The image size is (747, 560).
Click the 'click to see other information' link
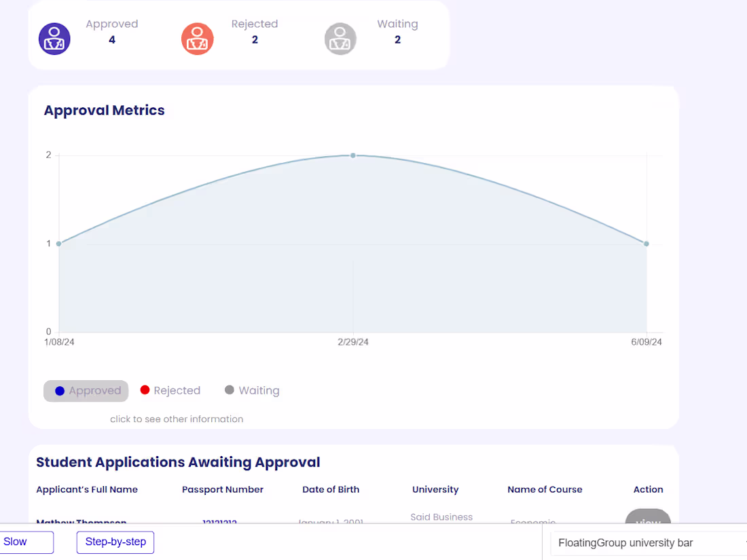[177, 419]
